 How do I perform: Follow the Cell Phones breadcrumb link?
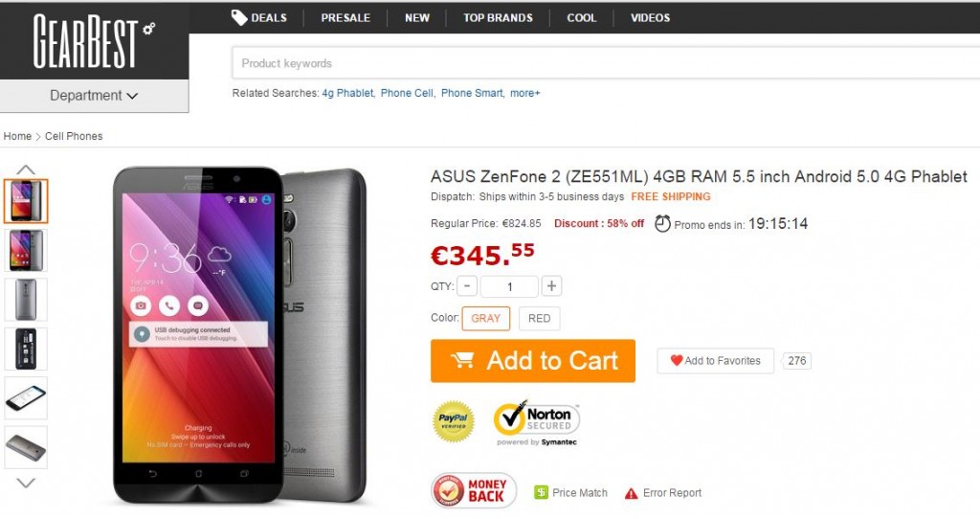(74, 137)
